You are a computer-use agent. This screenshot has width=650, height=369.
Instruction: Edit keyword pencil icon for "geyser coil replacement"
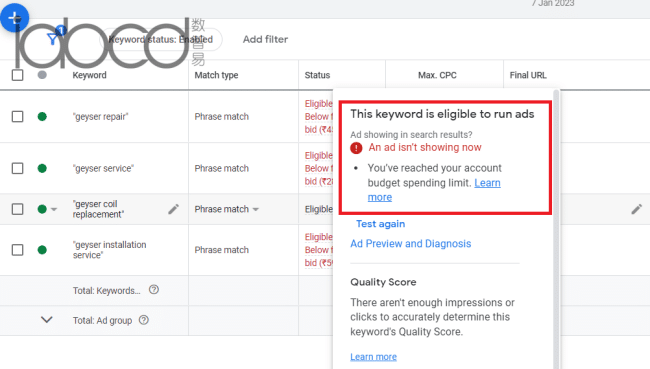[174, 209]
